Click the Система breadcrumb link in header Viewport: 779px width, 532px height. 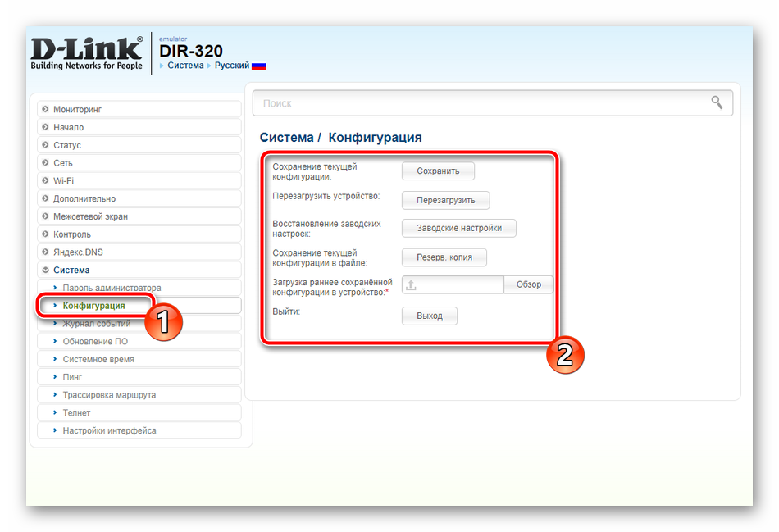185,66
